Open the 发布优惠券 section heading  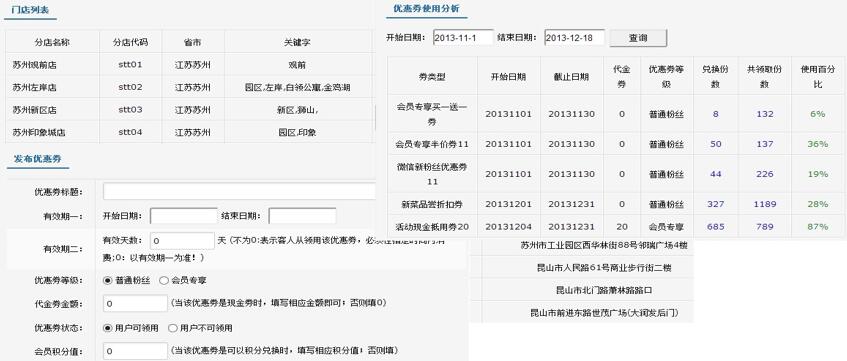[x=37, y=158]
